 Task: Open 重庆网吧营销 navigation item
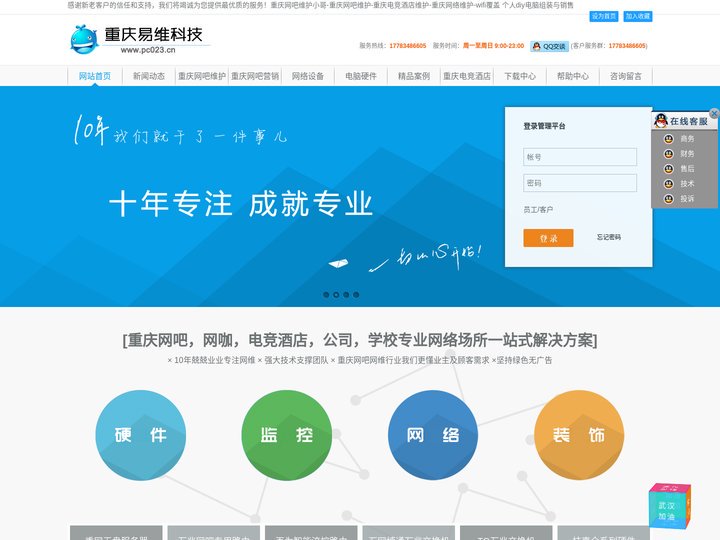[x=255, y=76]
